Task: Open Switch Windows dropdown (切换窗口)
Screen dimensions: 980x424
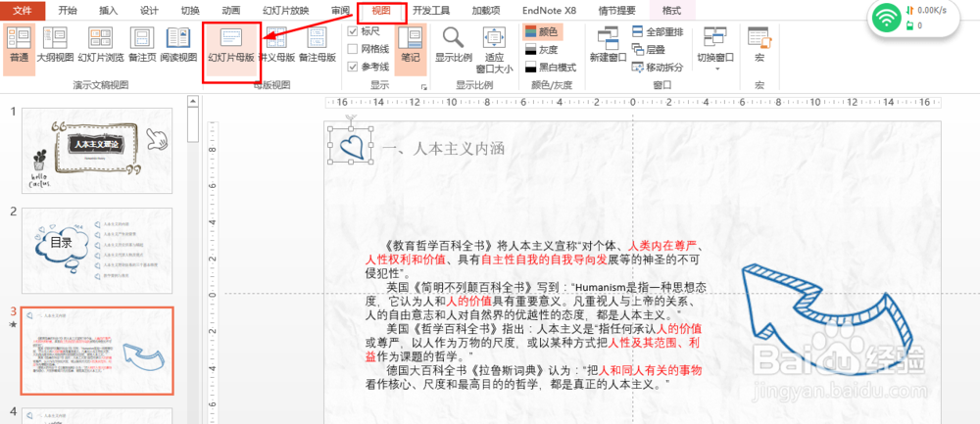Action: [x=715, y=47]
